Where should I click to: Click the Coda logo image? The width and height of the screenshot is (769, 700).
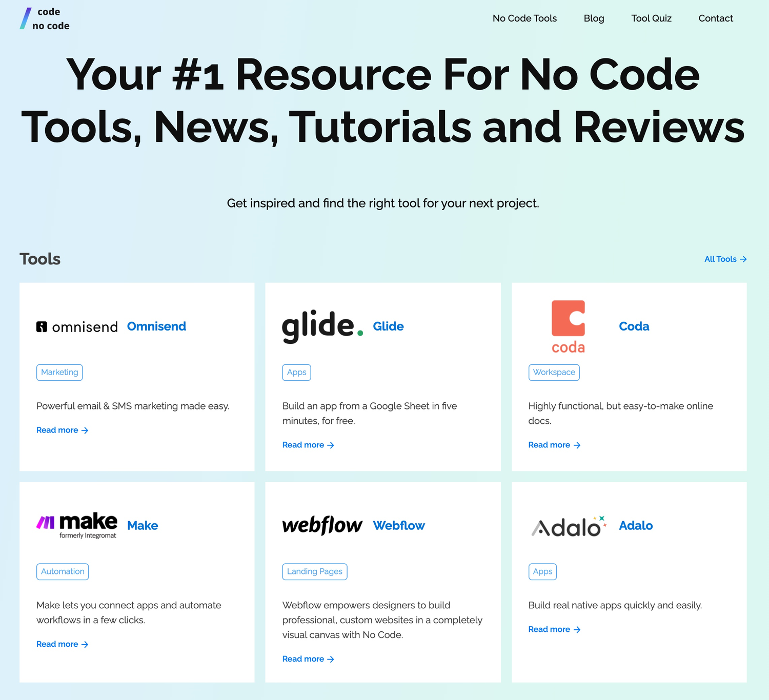pyautogui.click(x=568, y=326)
